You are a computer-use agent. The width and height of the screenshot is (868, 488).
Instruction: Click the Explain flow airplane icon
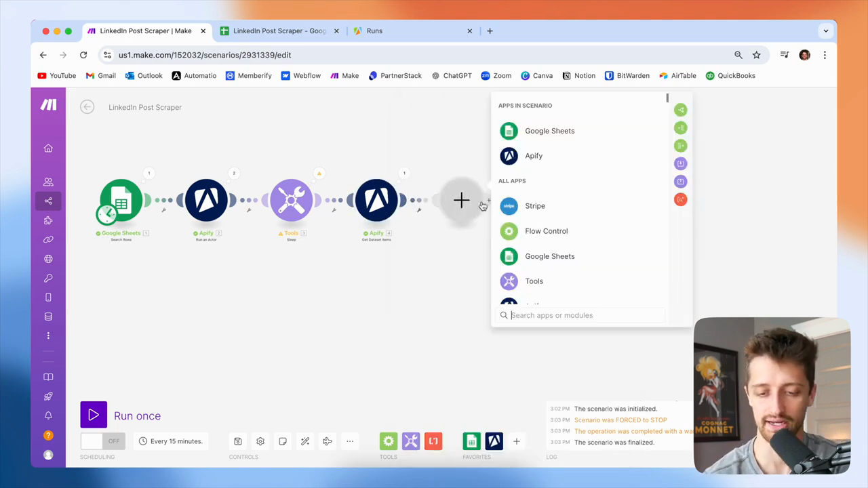328,441
